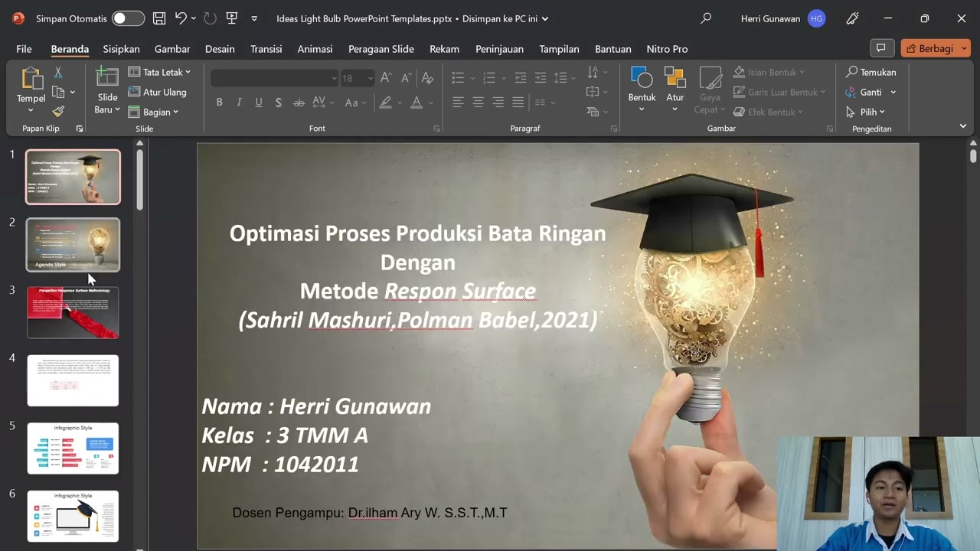Open the Peragaan Slide tab
This screenshot has height=551, width=980.
click(381, 49)
